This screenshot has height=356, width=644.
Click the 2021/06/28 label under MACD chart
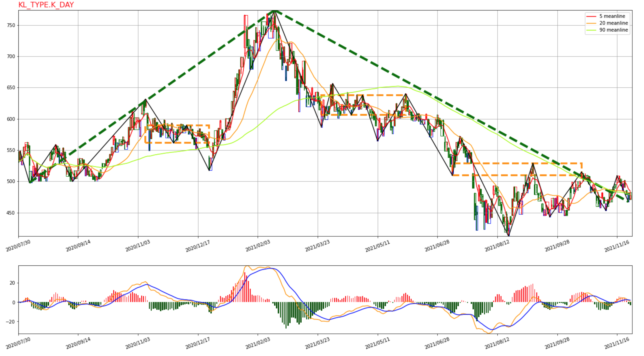point(437,343)
